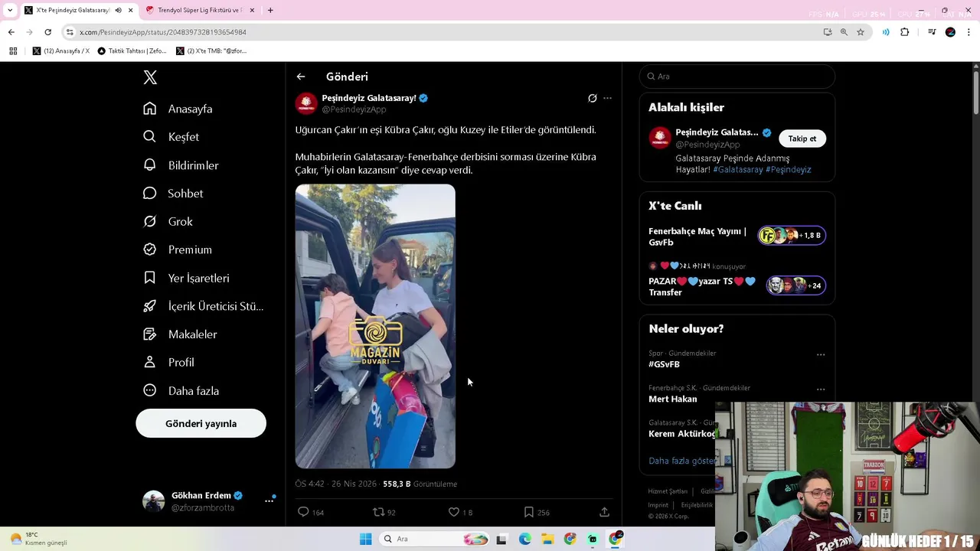Image resolution: width=980 pixels, height=551 pixels.
Task: Mute the tab audio speaker icon
Action: [x=118, y=10]
